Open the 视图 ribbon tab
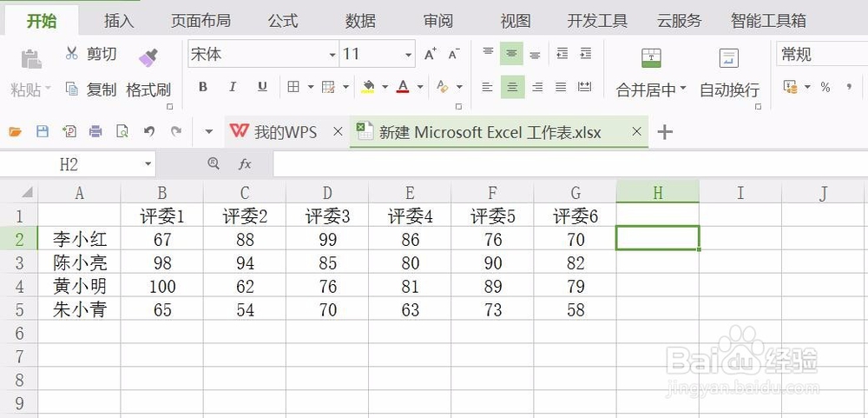The width and height of the screenshot is (868, 418). click(x=516, y=21)
